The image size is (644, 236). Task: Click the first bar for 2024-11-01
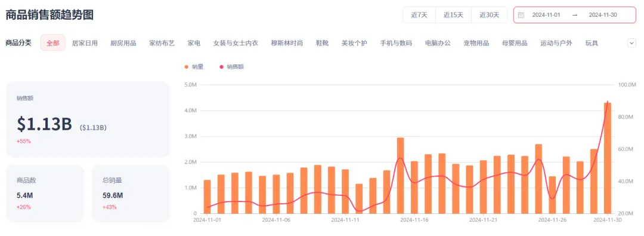click(x=207, y=197)
